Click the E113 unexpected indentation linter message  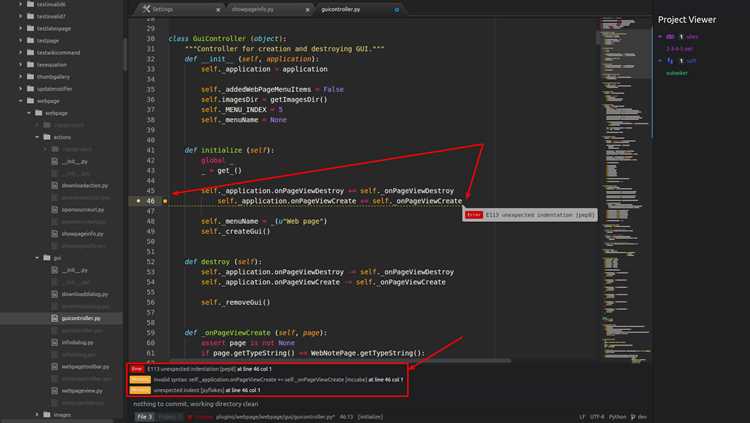209,369
